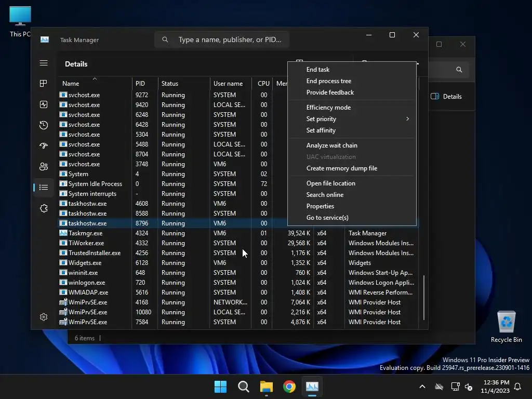Sort by PID column header
532x399 pixels.
[145, 84]
